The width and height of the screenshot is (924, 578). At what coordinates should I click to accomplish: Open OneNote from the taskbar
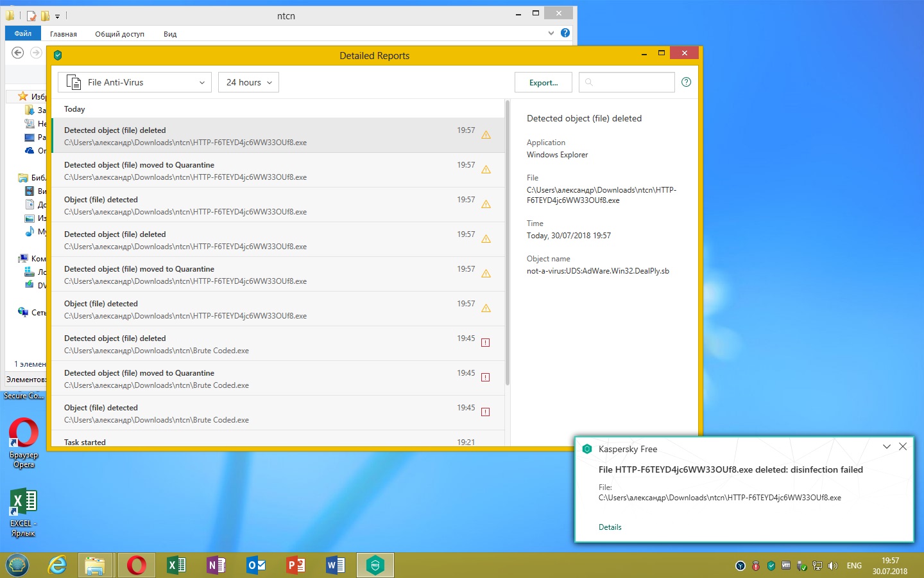[216, 565]
